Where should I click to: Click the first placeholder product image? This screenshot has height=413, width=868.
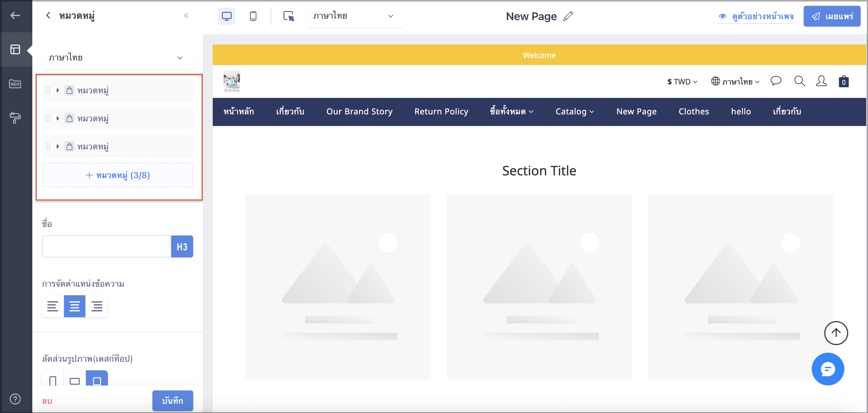tap(338, 287)
